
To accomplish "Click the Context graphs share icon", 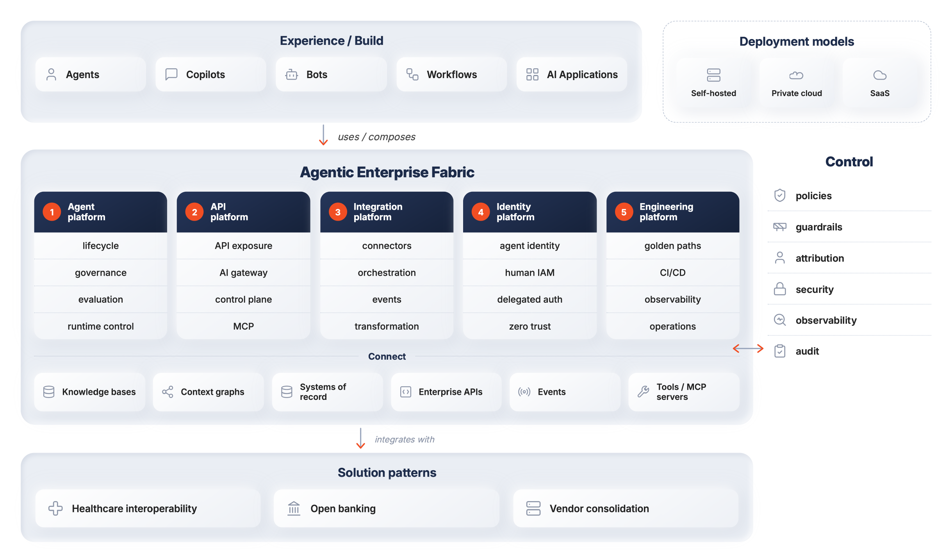I will pyautogui.click(x=168, y=392).
